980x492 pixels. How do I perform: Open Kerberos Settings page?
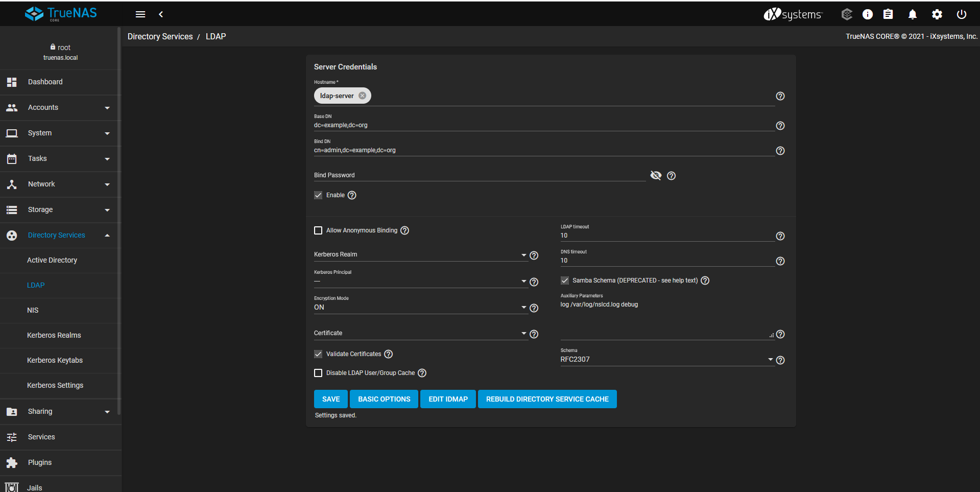pyautogui.click(x=60, y=386)
